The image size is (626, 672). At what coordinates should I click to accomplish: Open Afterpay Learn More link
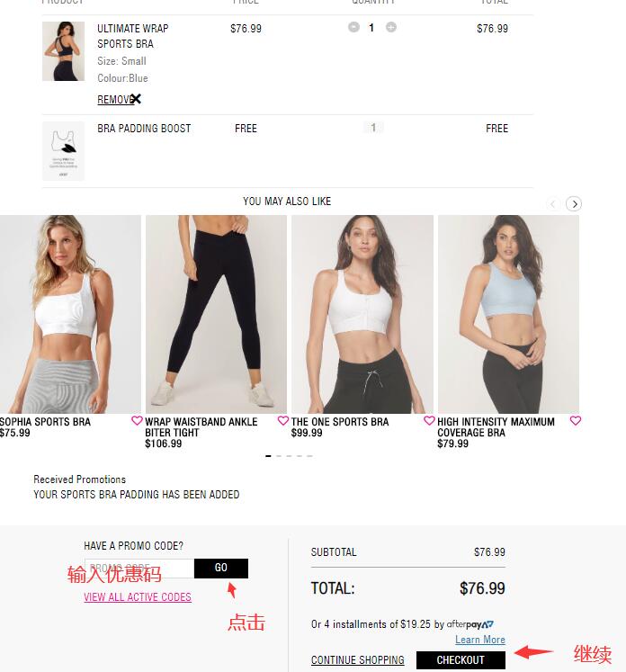(x=480, y=640)
